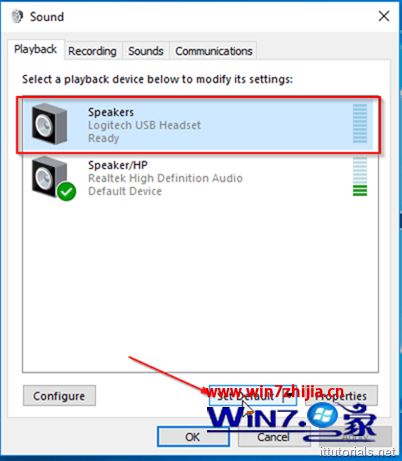Click the Sound dialog title bar speaker icon

point(17,16)
